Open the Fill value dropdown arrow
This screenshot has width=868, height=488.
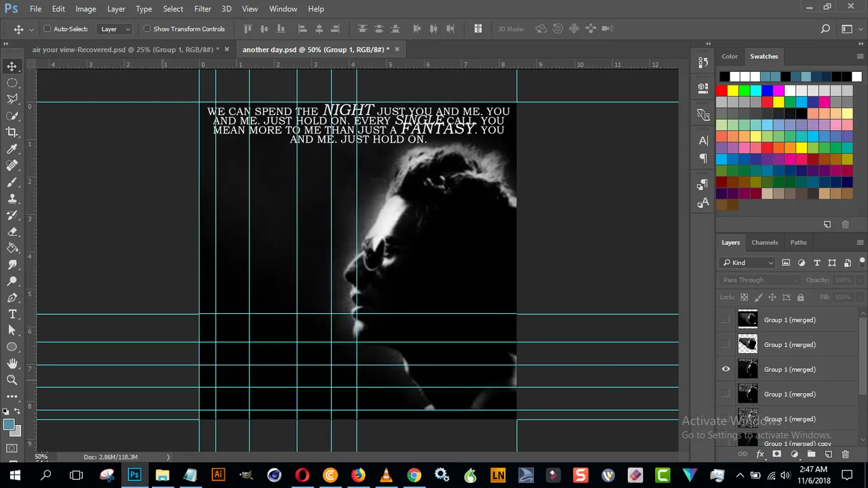859,297
